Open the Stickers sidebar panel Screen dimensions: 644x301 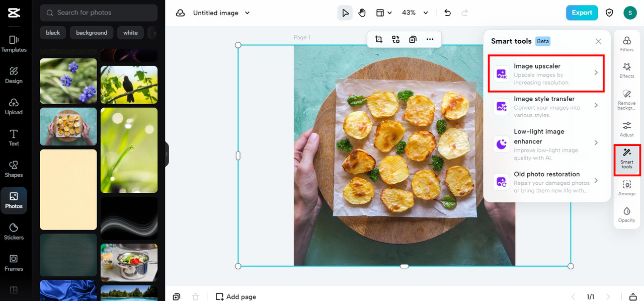pos(14,232)
